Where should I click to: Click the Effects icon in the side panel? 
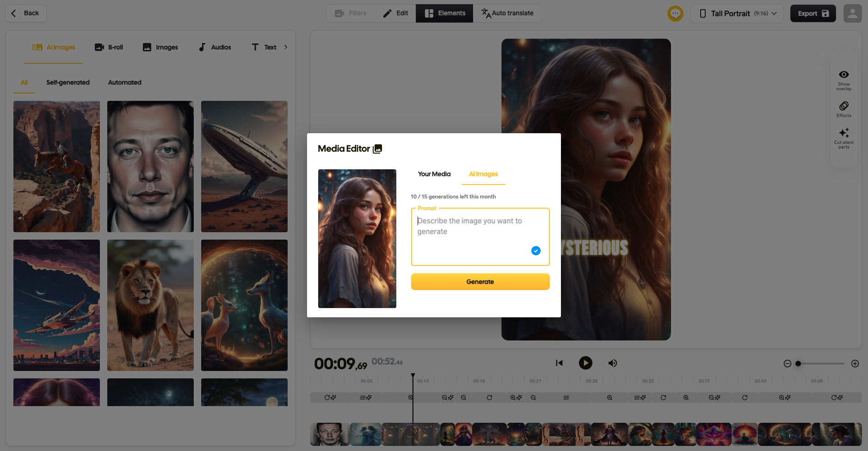[843, 106]
